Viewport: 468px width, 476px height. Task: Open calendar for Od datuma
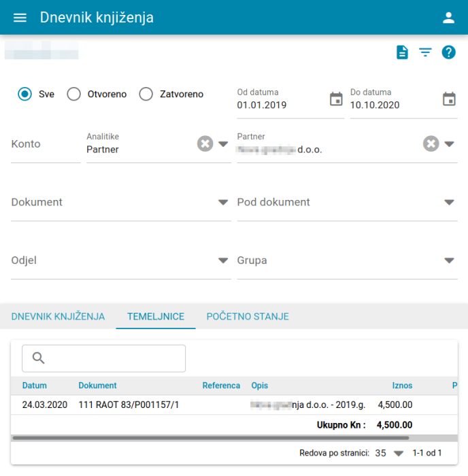[x=336, y=99]
